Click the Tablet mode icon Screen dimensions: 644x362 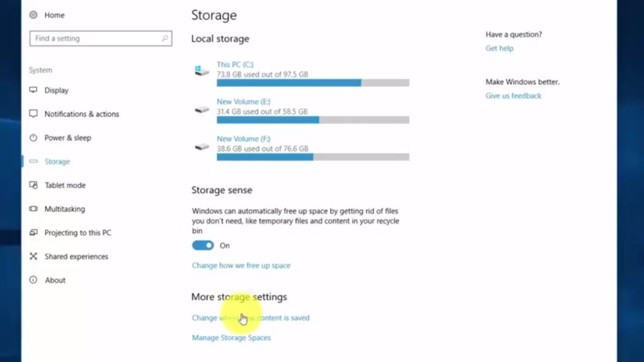click(33, 185)
